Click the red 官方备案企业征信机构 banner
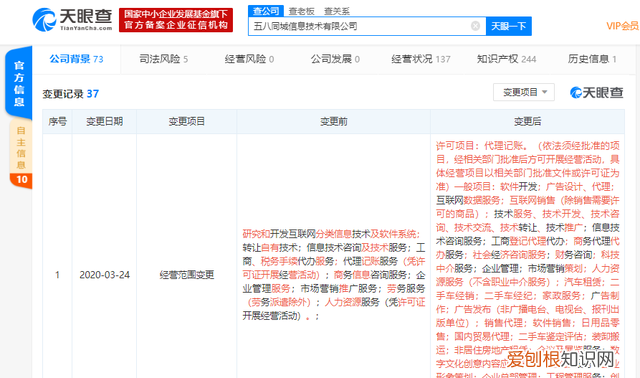Viewport: 640px width, 378px height. [x=176, y=20]
